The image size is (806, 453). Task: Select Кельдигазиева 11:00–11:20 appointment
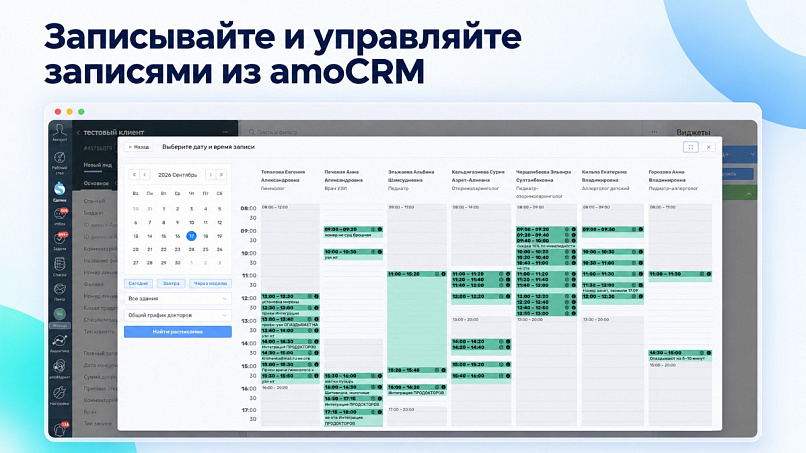click(x=481, y=274)
